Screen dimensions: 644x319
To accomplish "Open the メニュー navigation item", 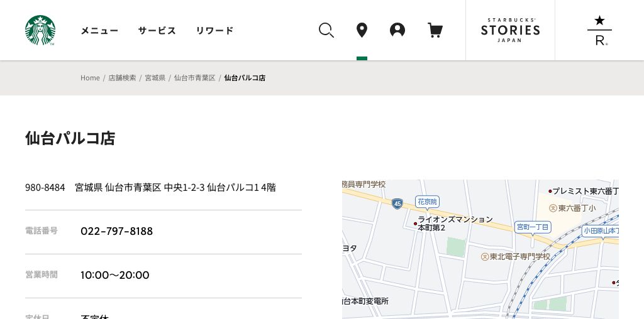I will (99, 30).
